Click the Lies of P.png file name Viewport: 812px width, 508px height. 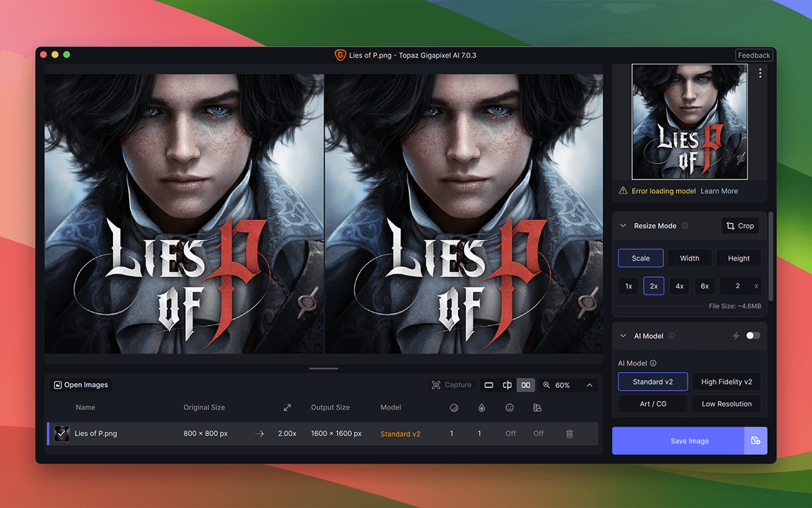pyautogui.click(x=95, y=433)
